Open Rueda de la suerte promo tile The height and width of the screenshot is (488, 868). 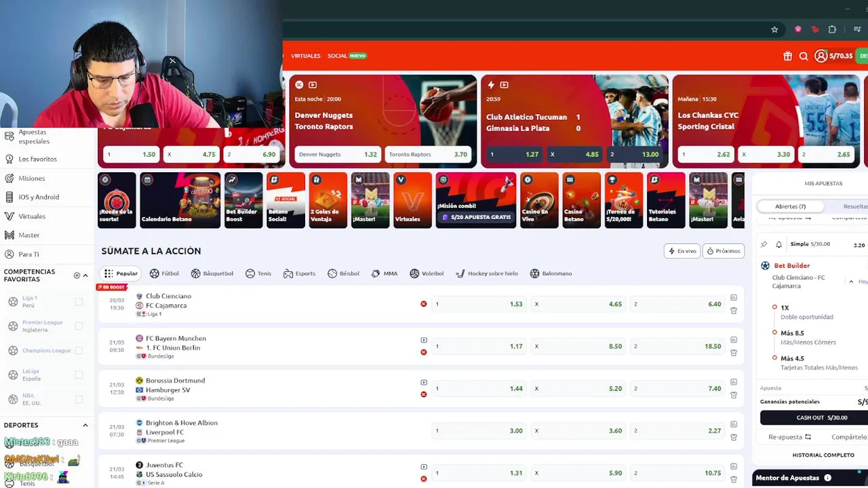point(117,200)
